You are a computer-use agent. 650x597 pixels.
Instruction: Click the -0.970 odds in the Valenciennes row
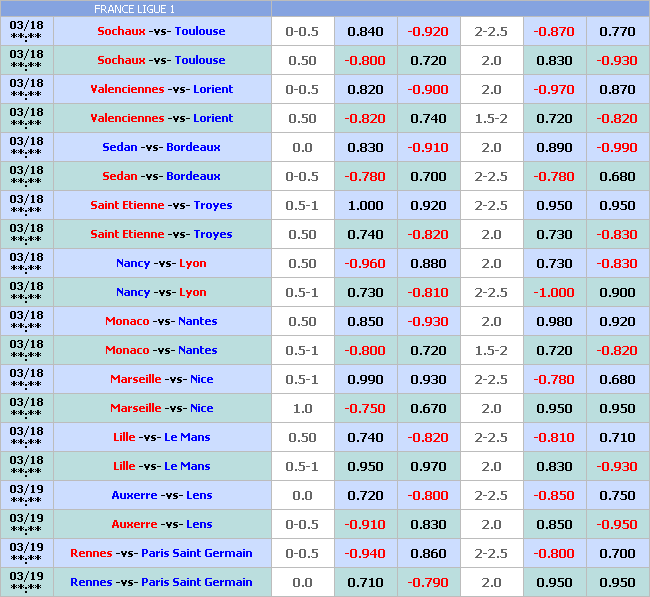554,89
